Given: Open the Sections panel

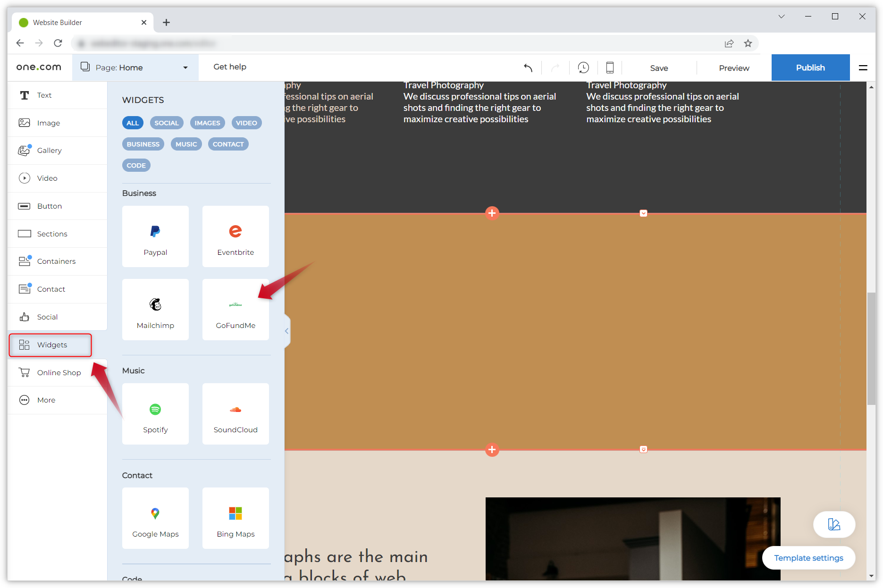Looking at the screenshot, I should tap(52, 234).
